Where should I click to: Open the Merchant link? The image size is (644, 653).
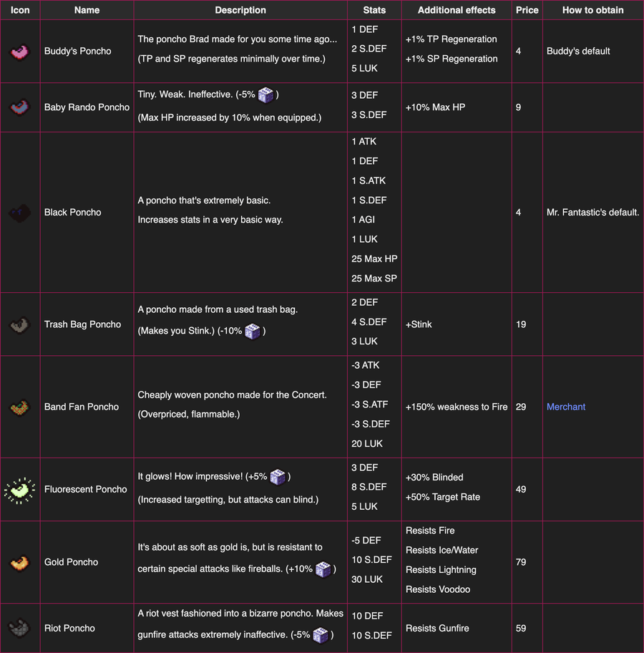point(566,407)
